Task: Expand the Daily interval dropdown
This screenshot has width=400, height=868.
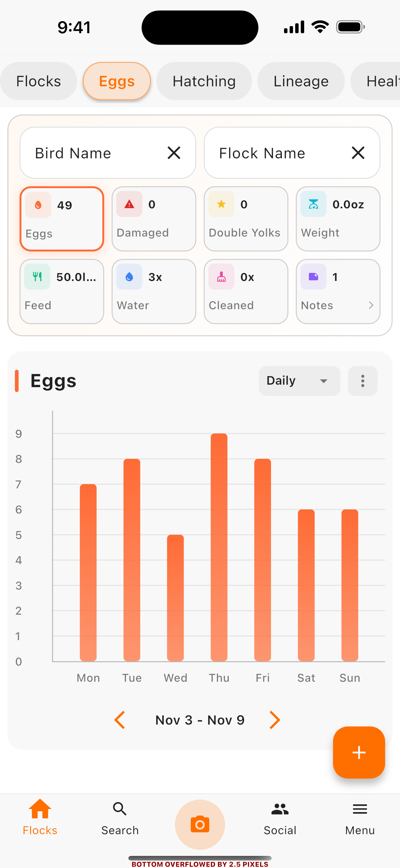Action: [x=299, y=381]
